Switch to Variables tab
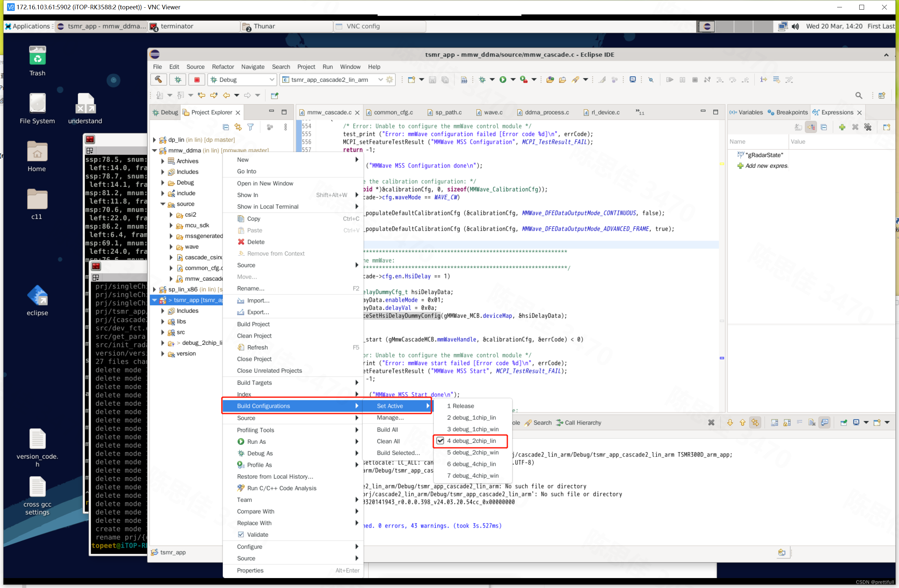The height and width of the screenshot is (588, 899). (746, 112)
